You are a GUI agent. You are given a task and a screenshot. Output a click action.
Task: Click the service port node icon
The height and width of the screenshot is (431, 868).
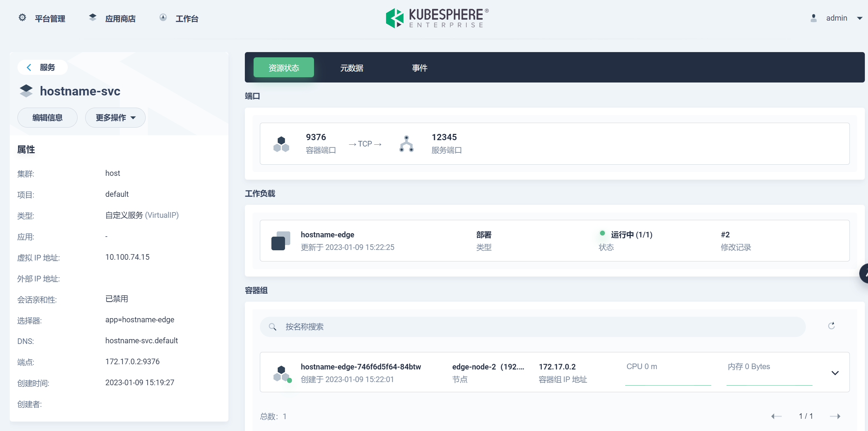pyautogui.click(x=406, y=144)
